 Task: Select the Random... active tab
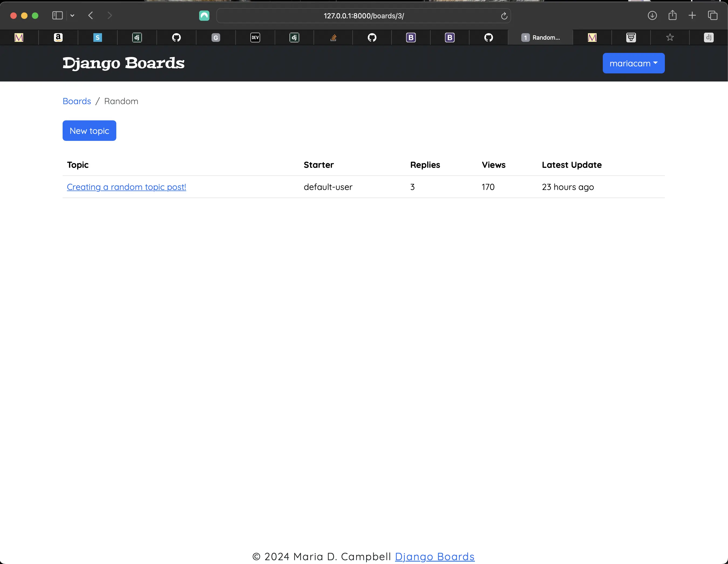click(540, 37)
